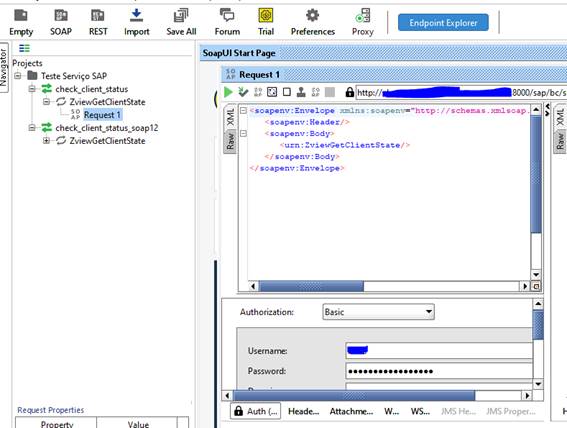Collapse the check_client_status_soap12 node
This screenshot has width=567, height=428.
click(32, 128)
